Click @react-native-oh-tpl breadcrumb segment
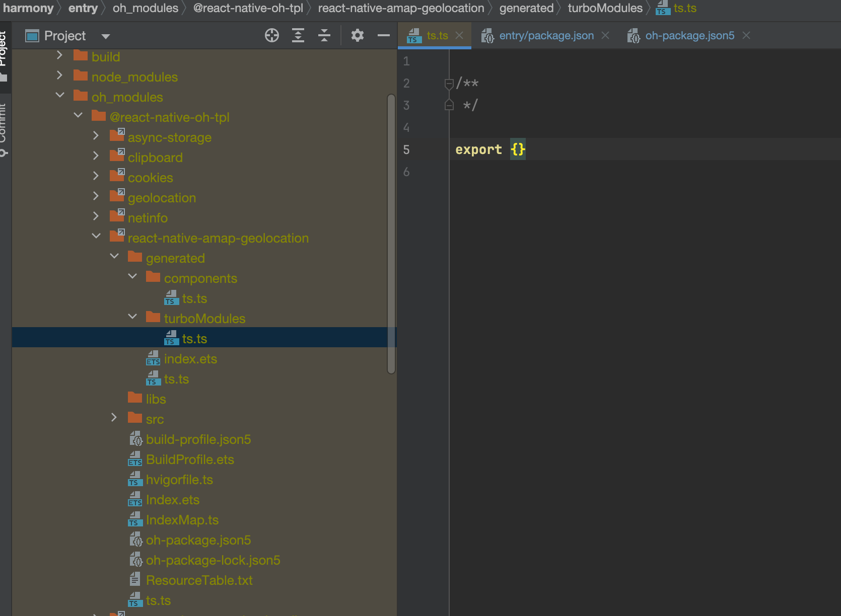Image resolution: width=841 pixels, height=616 pixels. 248,8
